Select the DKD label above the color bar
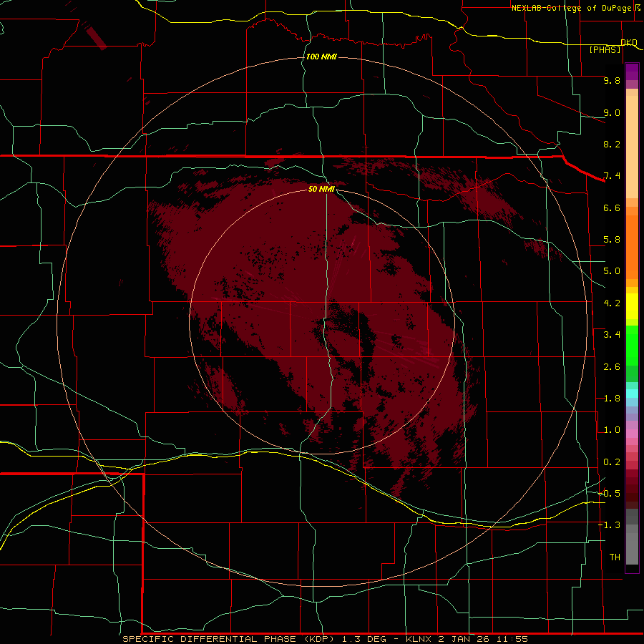644x644 pixels. click(x=629, y=42)
